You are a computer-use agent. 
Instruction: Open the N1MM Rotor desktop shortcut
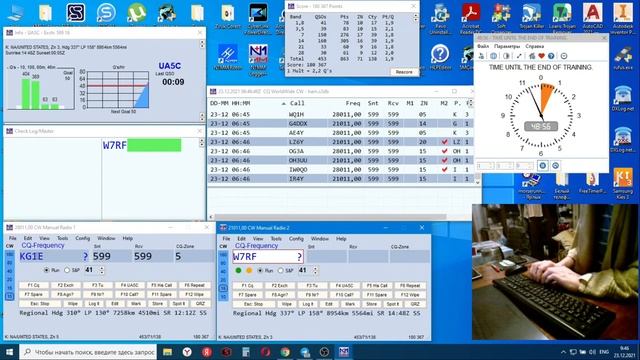tap(228, 57)
